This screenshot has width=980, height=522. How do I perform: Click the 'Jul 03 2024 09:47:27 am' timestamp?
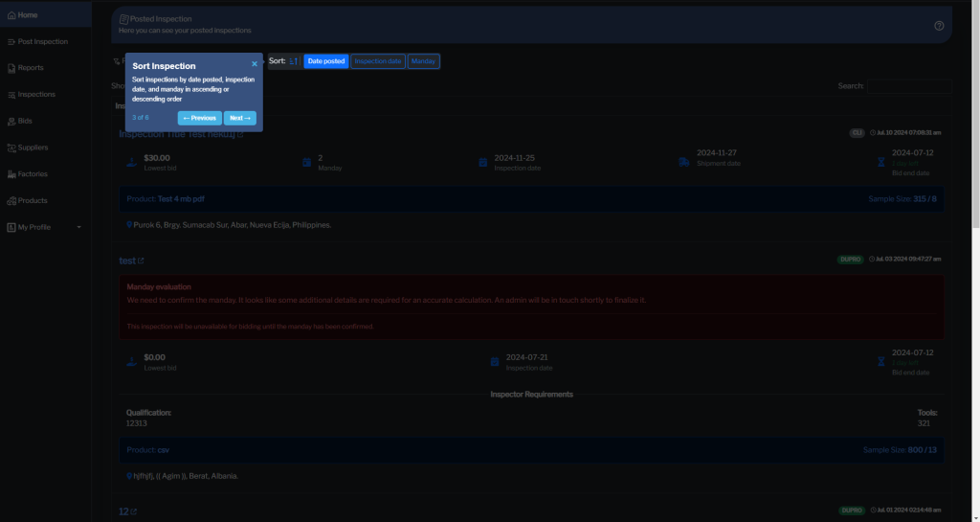(x=909, y=259)
